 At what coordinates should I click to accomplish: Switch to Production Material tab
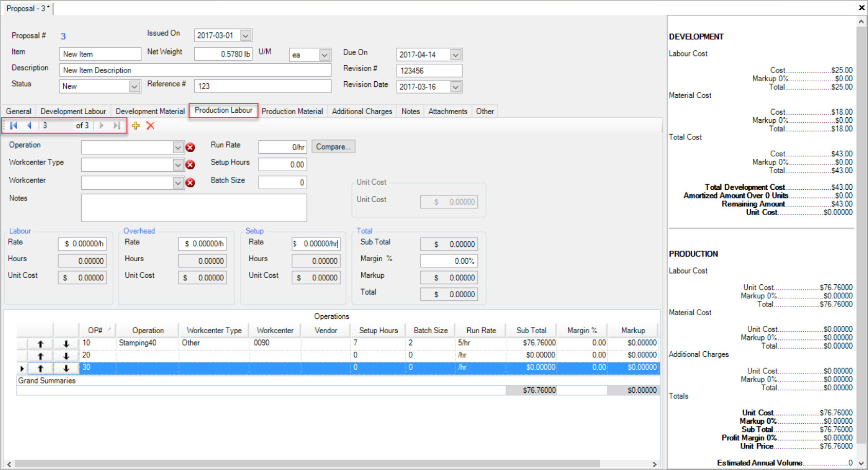pos(292,112)
